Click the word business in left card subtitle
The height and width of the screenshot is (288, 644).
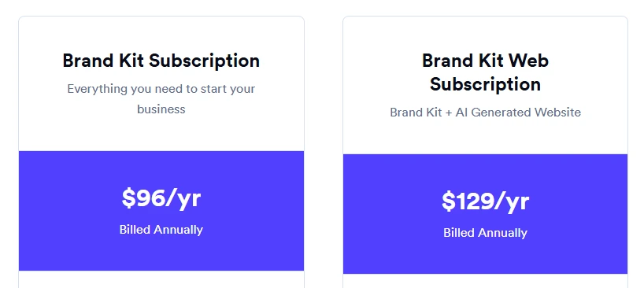pos(161,109)
